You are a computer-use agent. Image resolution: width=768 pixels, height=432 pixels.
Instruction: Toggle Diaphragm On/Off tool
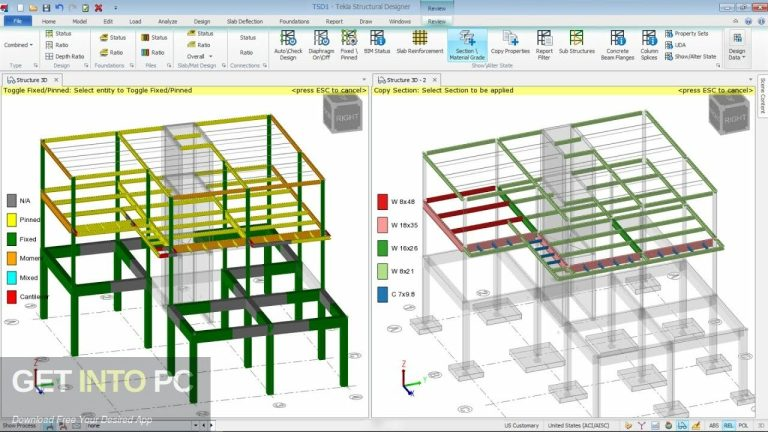coord(321,45)
